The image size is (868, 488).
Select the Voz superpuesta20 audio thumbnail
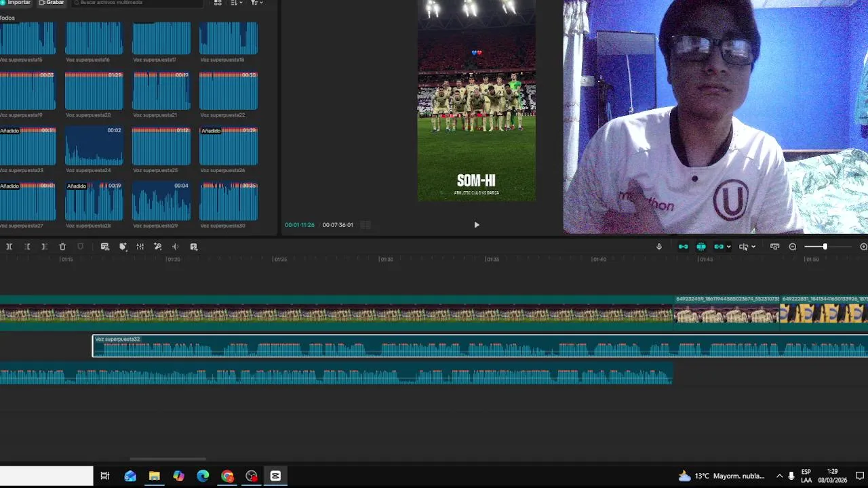pyautogui.click(x=94, y=91)
